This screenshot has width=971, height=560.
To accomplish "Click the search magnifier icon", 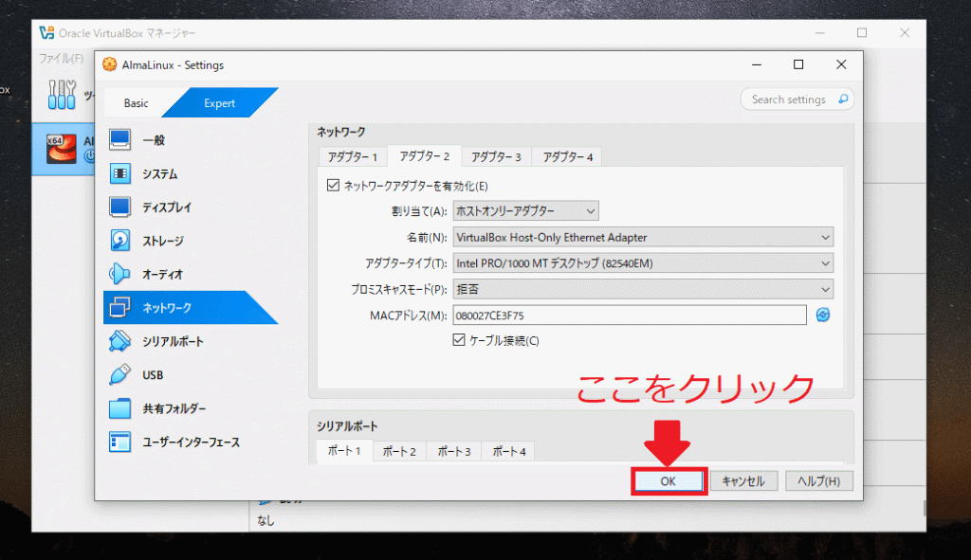I will click(x=843, y=99).
